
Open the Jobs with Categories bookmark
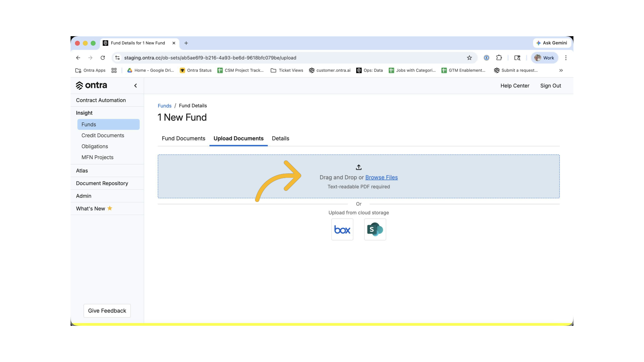click(412, 70)
